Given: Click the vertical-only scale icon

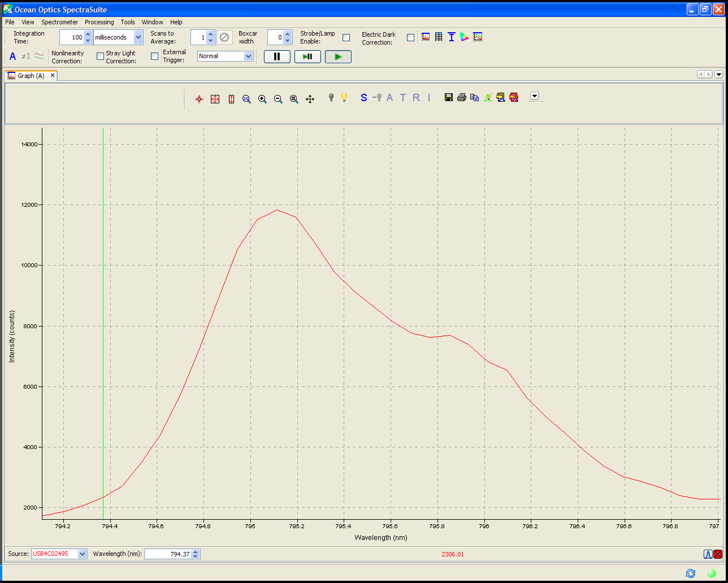Looking at the screenshot, I should (x=231, y=99).
